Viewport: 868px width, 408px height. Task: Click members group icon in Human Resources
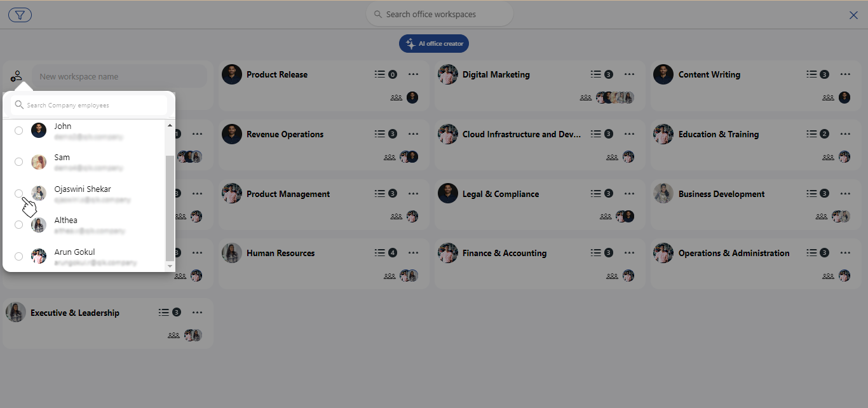[x=390, y=276]
